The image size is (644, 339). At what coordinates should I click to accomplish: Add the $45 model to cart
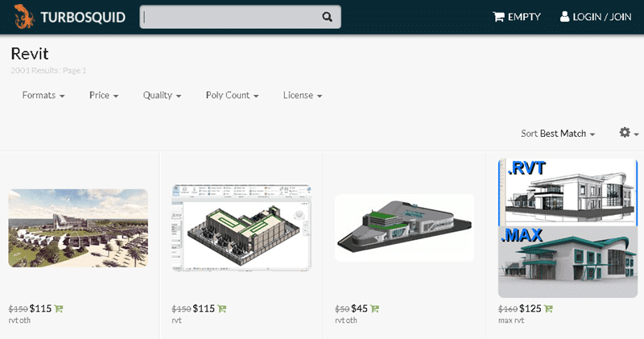[375, 308]
